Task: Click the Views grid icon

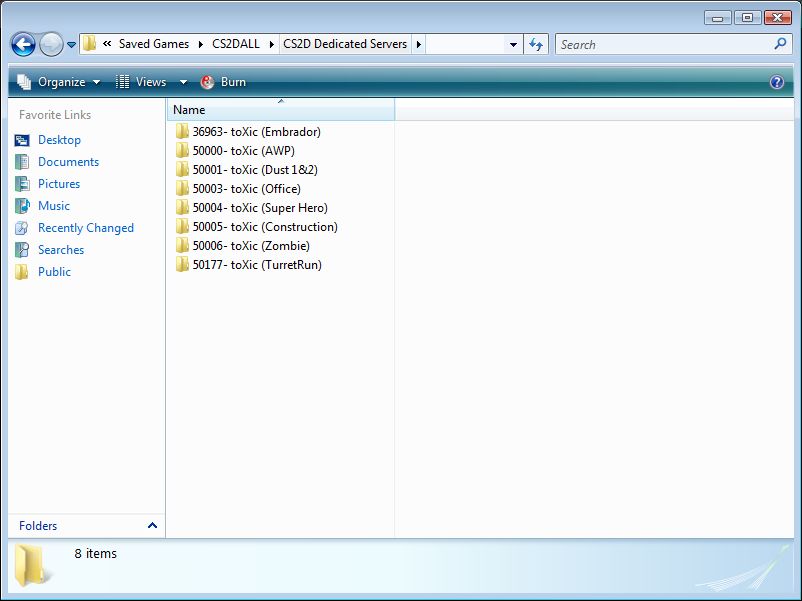Action: (123, 82)
